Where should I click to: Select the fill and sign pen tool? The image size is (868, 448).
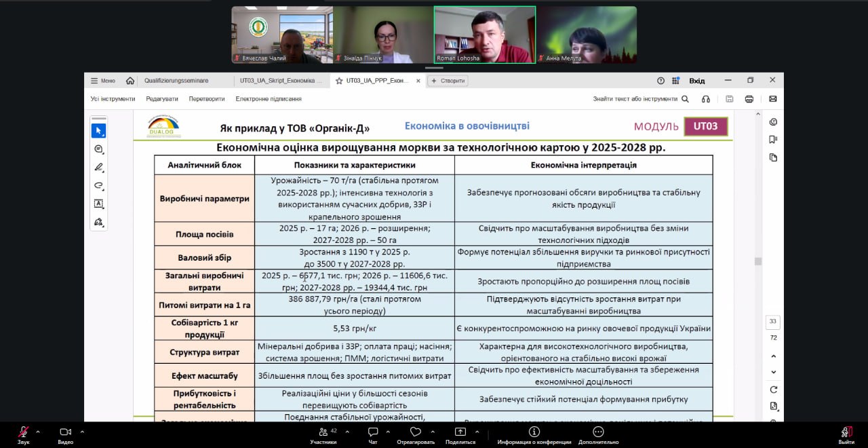tap(98, 222)
